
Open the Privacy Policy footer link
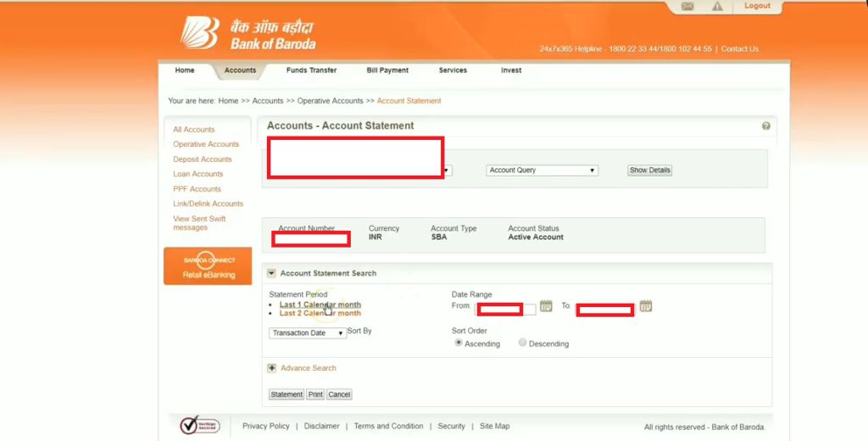click(x=265, y=426)
